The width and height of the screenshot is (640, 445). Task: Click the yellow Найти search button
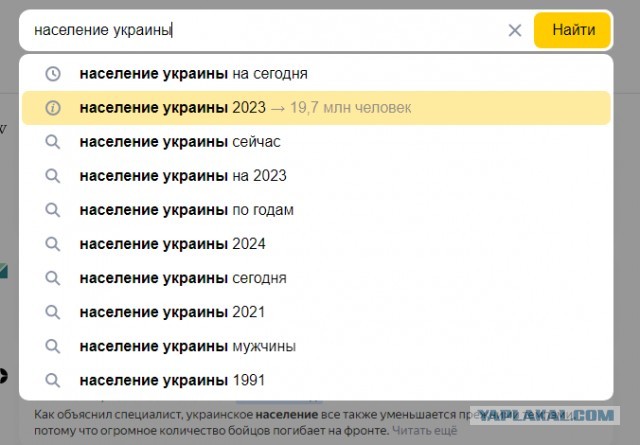click(572, 30)
